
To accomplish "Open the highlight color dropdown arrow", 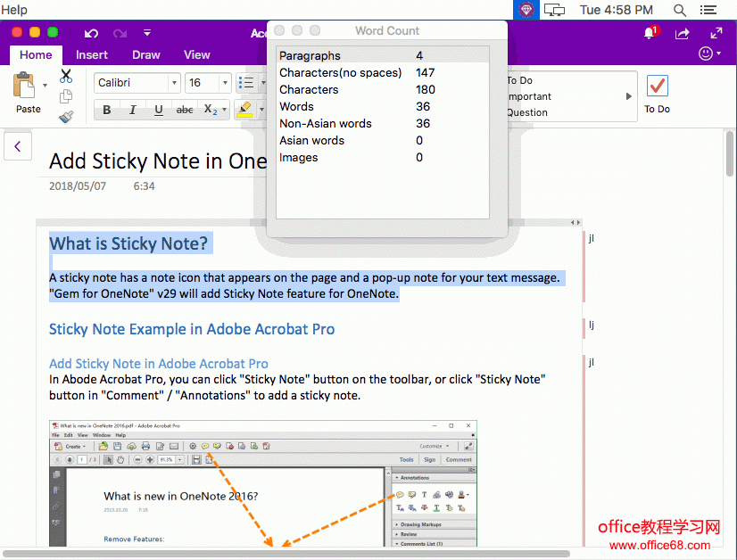I will pos(261,110).
